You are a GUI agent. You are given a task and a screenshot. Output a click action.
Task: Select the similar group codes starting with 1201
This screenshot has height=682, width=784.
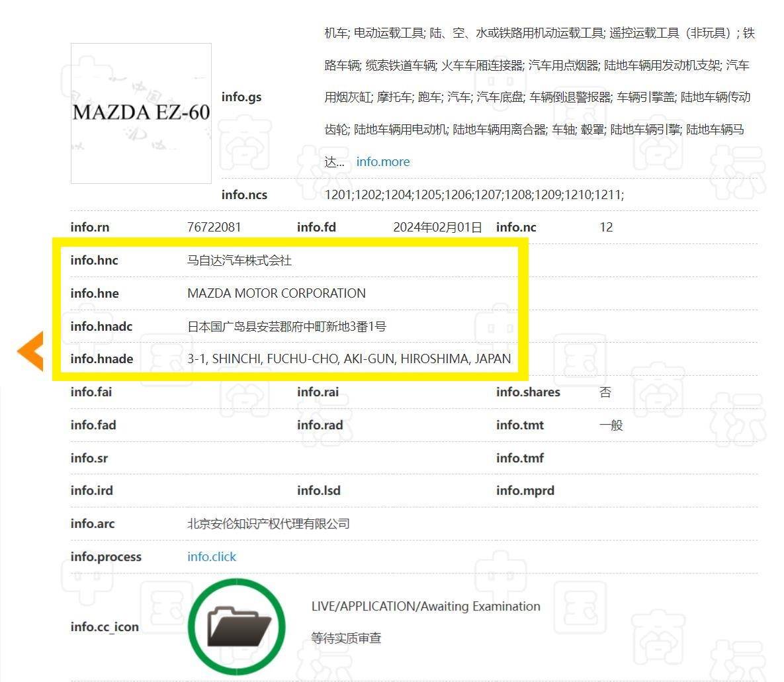tap(474, 194)
